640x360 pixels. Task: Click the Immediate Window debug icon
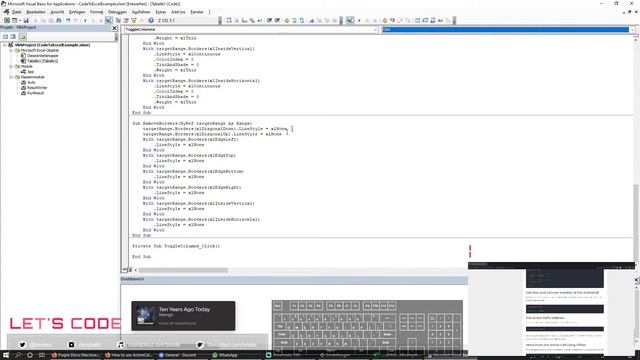[425, 20]
